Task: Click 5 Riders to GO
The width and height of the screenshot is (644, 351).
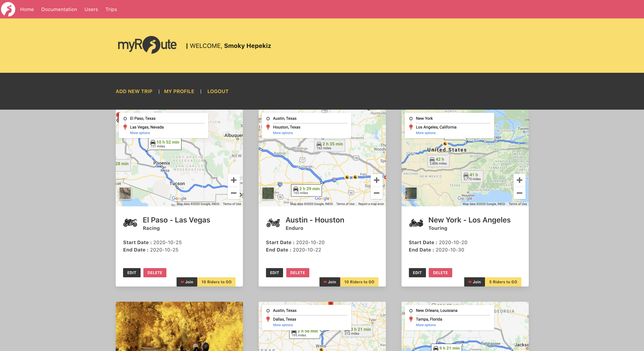Action: click(x=503, y=282)
